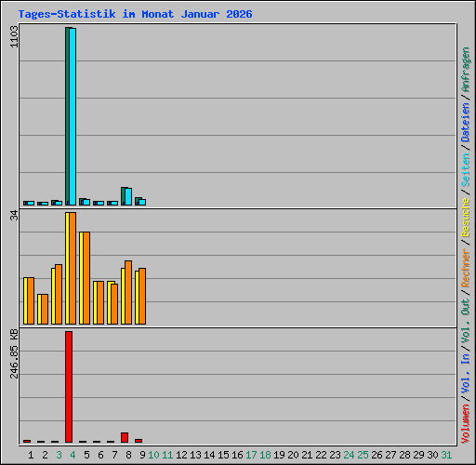Click day 23 on the x-axis

coord(335,455)
